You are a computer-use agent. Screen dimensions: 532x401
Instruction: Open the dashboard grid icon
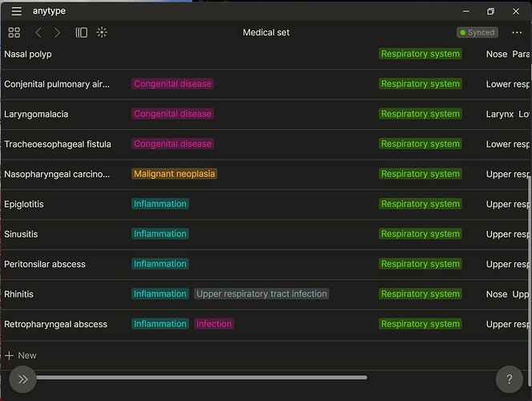point(14,32)
